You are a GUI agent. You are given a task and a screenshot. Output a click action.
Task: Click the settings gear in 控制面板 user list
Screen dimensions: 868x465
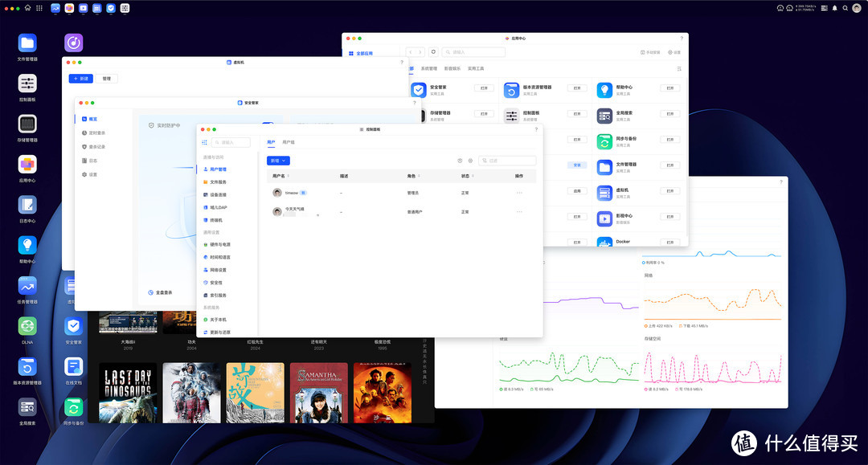470,161
